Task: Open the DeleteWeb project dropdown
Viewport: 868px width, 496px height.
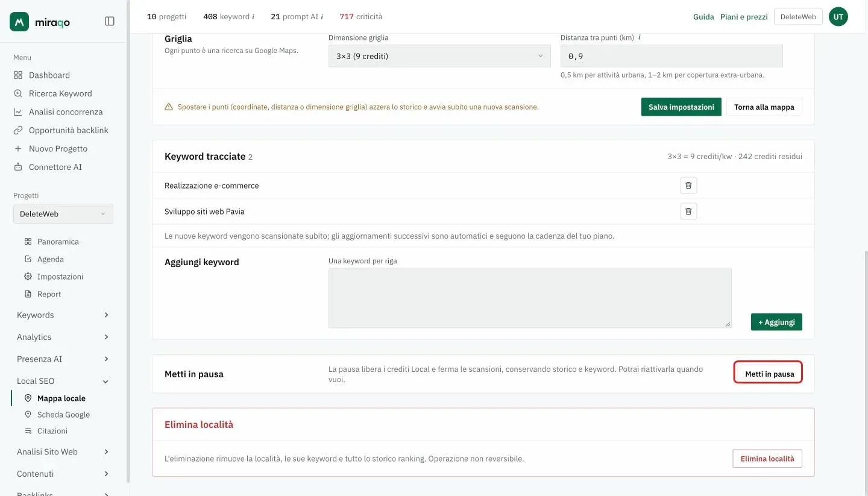Action: [x=63, y=214]
